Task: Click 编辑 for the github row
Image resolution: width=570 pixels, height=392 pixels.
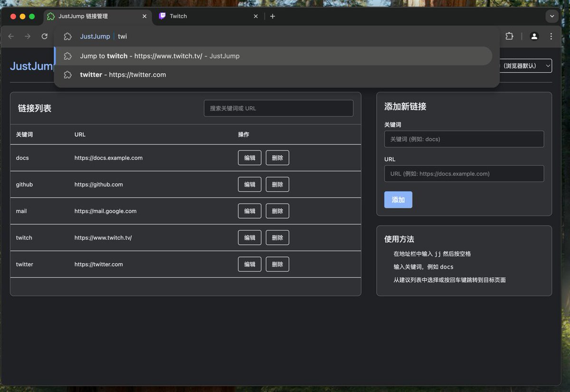Action: click(250, 185)
